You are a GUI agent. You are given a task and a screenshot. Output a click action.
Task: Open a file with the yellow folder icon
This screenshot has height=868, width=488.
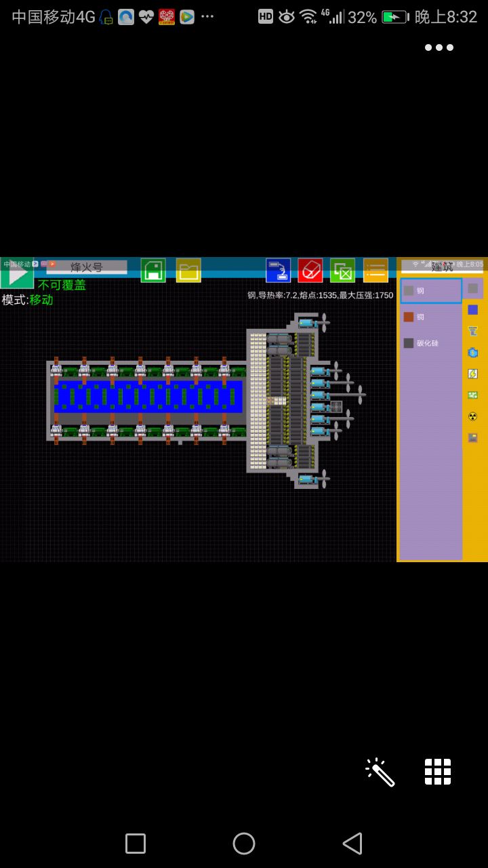[188, 271]
